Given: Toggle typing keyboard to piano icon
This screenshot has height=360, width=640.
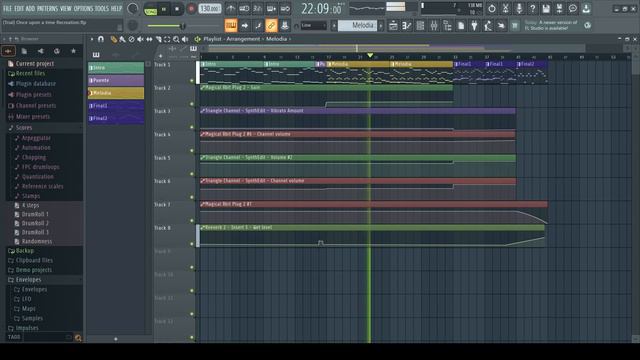Looking at the screenshot, I should [x=231, y=26].
